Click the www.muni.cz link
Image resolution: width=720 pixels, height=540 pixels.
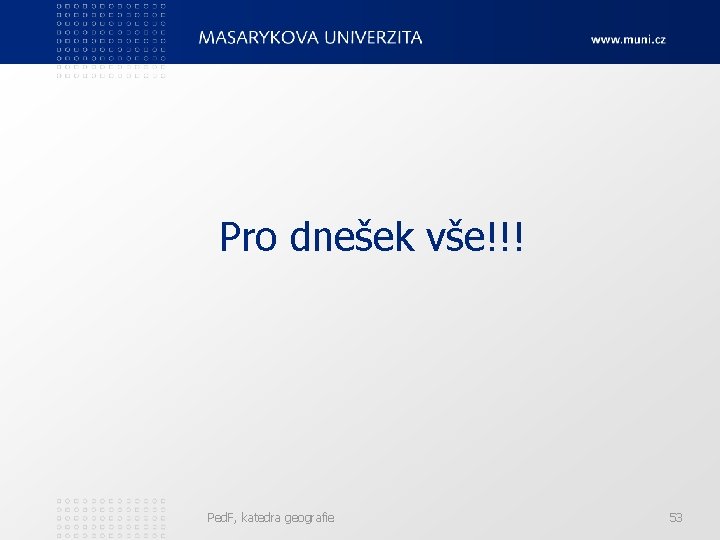coord(628,39)
